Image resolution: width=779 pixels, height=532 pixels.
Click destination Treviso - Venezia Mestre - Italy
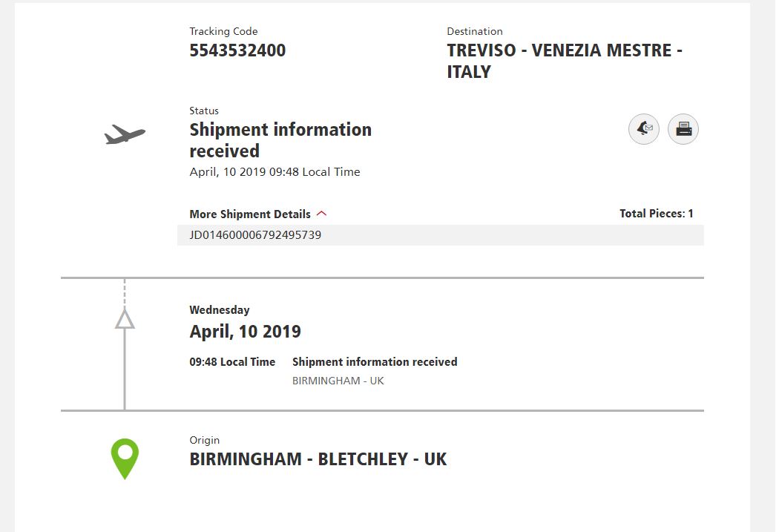click(565, 61)
